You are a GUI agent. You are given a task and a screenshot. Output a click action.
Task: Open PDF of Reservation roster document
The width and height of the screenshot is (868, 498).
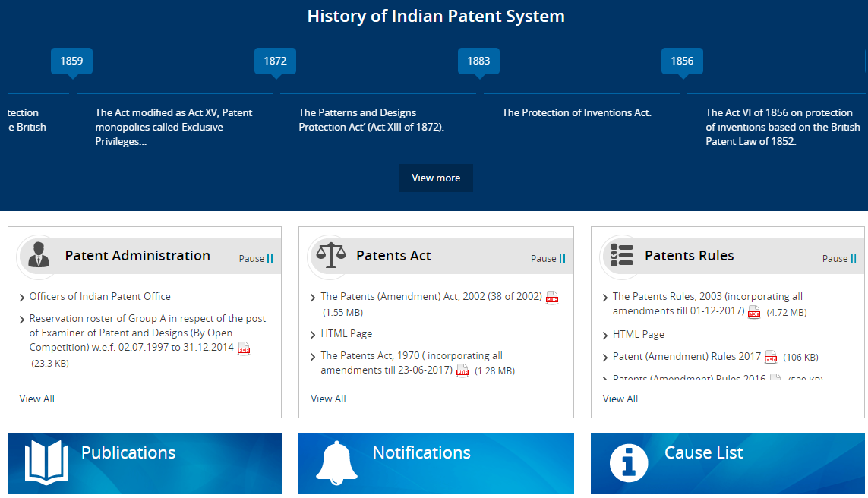tap(244, 348)
